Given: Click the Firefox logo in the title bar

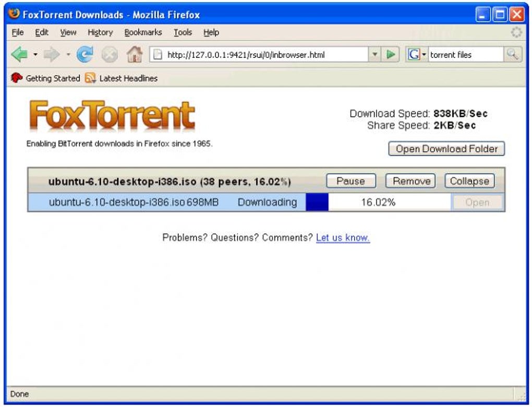Looking at the screenshot, I should pos(14,14).
